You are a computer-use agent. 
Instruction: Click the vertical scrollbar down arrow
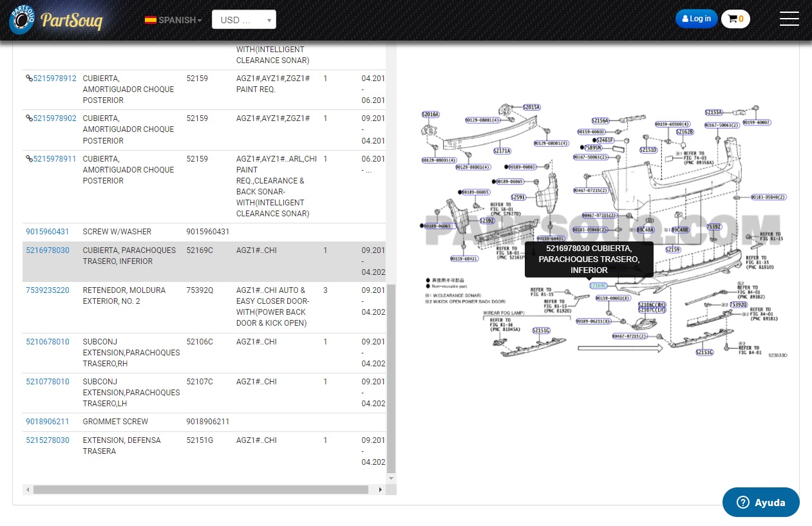[391, 479]
